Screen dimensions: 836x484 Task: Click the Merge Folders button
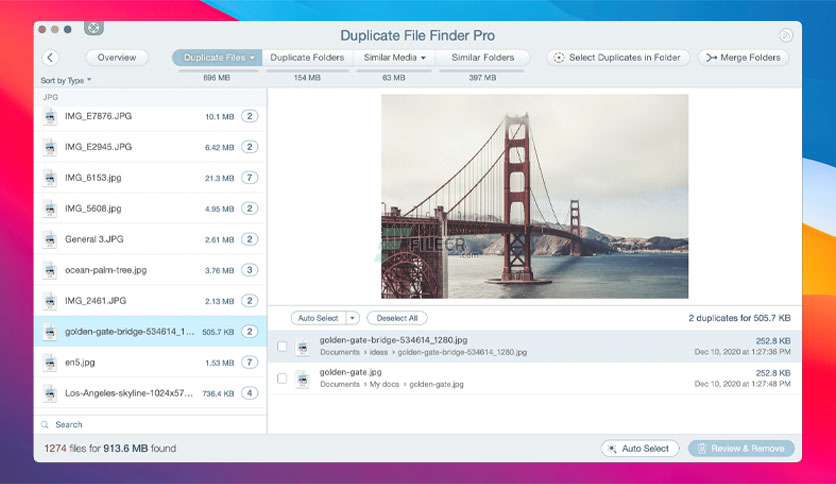[743, 58]
